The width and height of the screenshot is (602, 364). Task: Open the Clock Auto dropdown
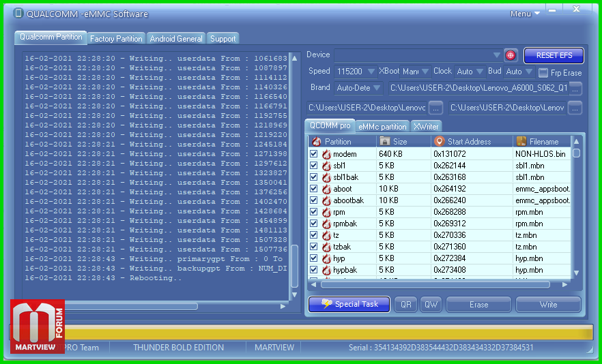(480, 72)
